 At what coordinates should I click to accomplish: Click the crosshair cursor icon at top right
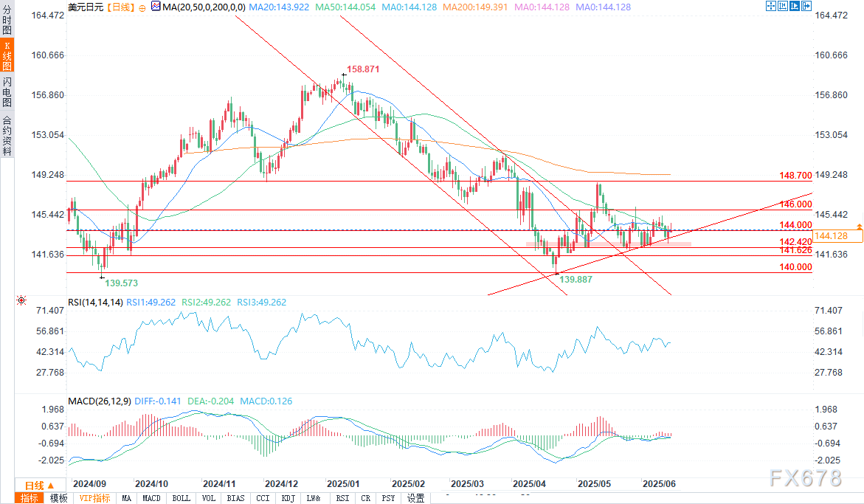[771, 6]
